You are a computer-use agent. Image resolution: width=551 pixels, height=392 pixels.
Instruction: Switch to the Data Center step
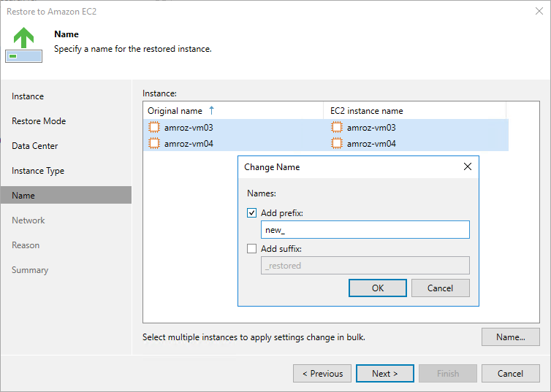[x=35, y=146]
